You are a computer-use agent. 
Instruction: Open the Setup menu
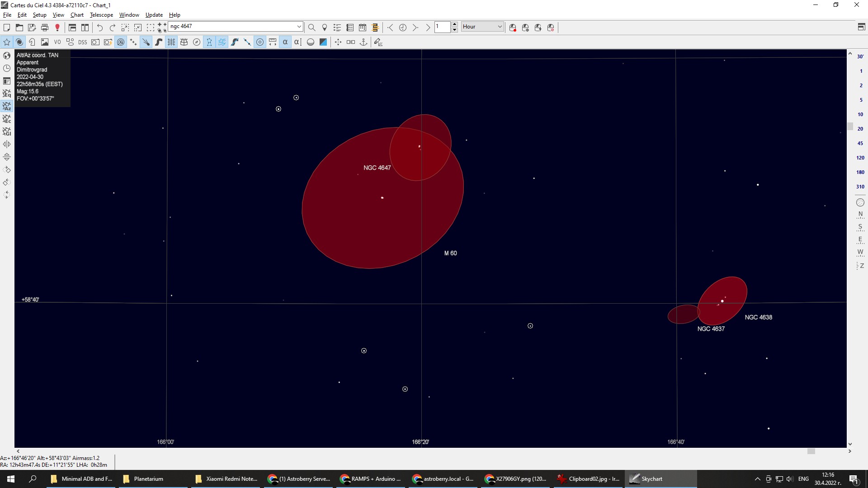(40, 15)
